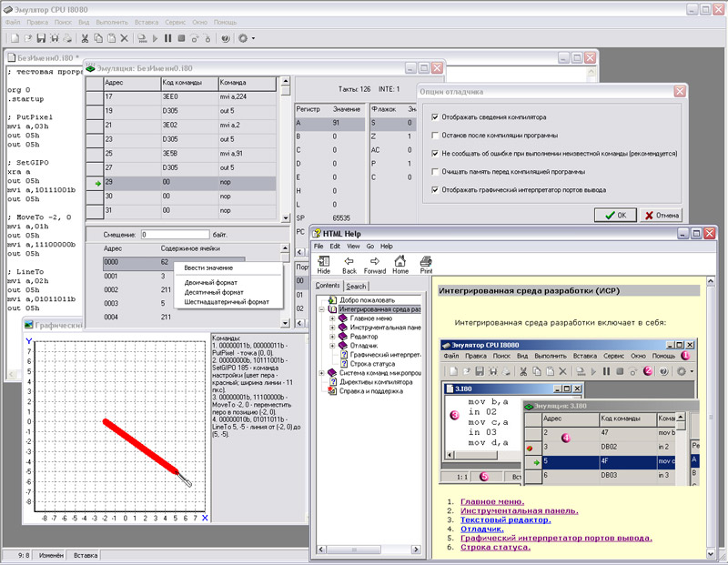Image resolution: width=728 pixels, height=565 pixels.
Task: Click the icon beside Добро пожаловать in help tree
Action: (332, 300)
